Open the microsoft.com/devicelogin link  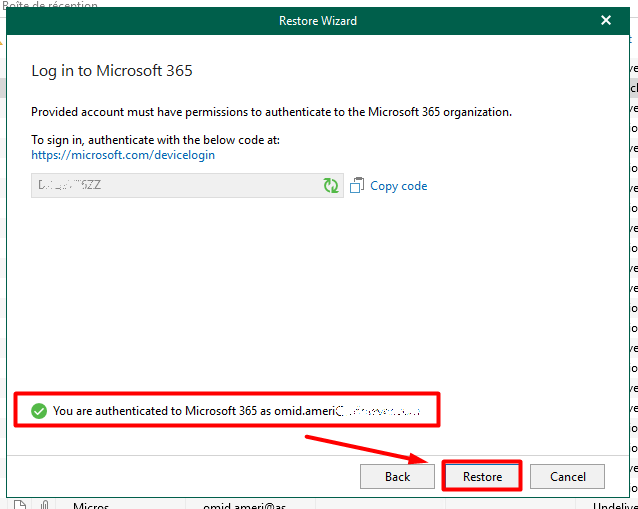tap(123, 155)
